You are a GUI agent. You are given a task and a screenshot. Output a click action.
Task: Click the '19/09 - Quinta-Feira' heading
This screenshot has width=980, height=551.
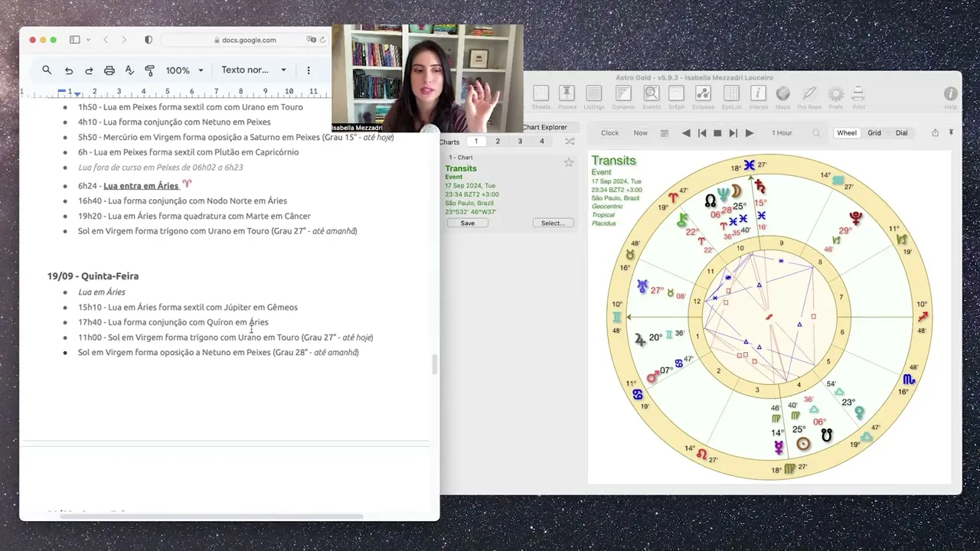[x=93, y=276]
